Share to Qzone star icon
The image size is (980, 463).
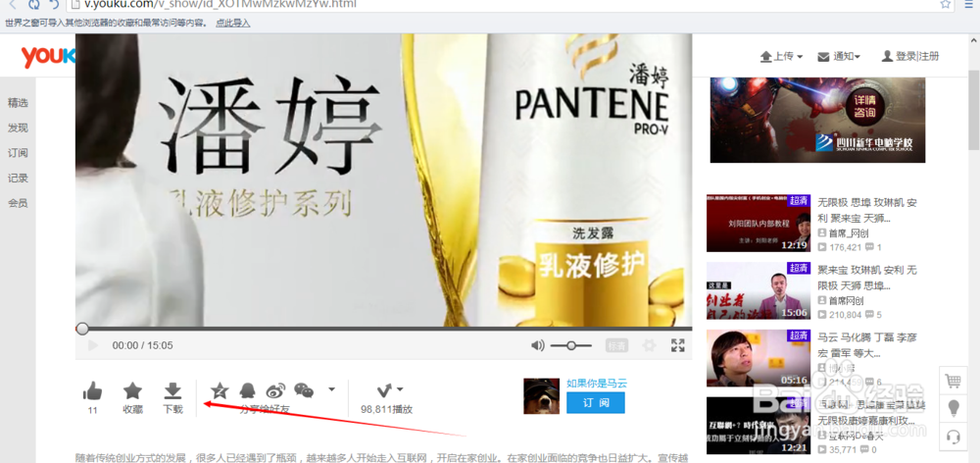tap(220, 391)
